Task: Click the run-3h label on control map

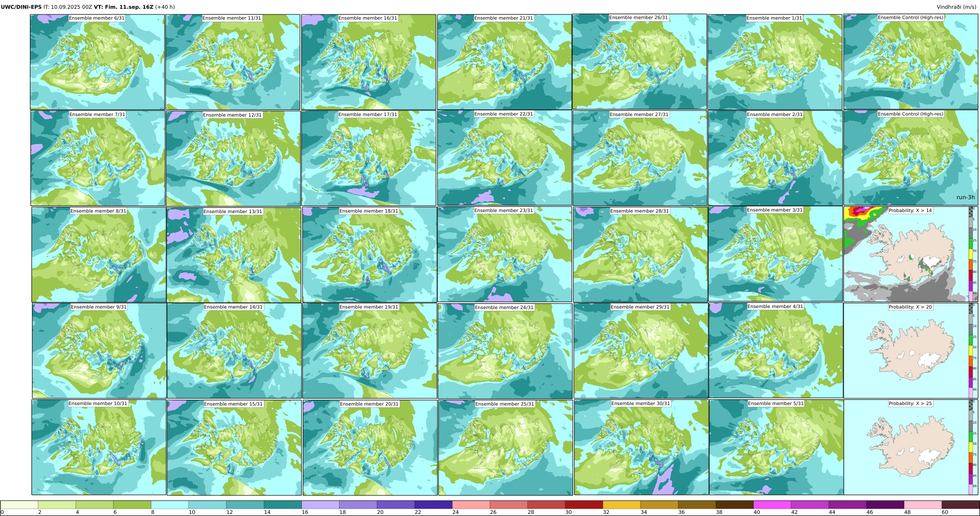Action: (x=966, y=197)
